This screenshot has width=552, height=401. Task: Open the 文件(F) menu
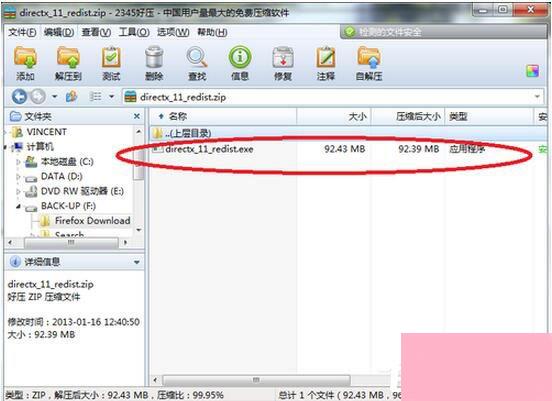pos(22,32)
